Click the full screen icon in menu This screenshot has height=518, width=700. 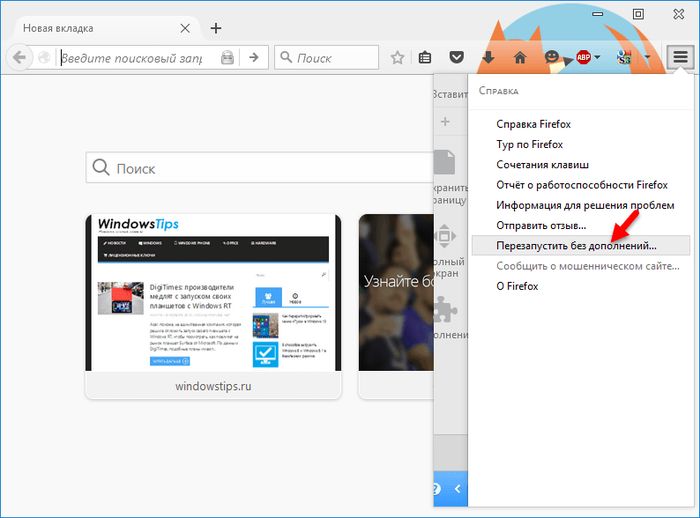pos(445,236)
